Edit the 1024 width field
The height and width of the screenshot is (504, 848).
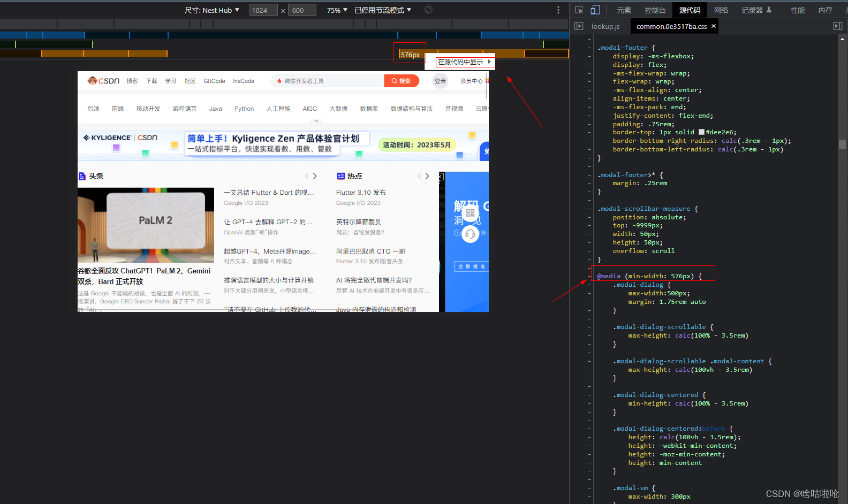pyautogui.click(x=263, y=10)
